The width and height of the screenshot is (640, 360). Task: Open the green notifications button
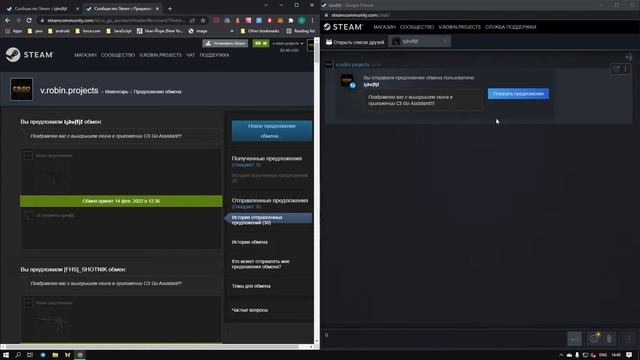coord(261,43)
